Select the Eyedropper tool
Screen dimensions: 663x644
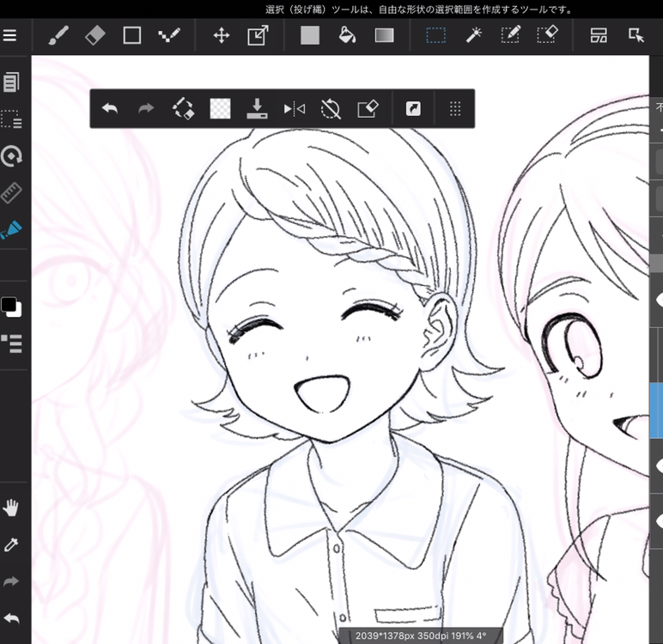[11, 544]
